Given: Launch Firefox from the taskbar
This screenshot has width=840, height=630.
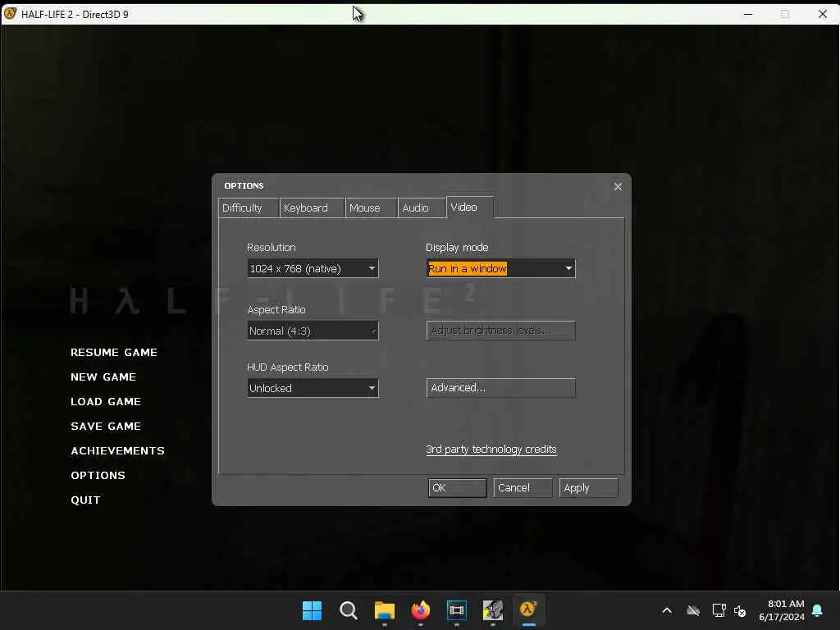Looking at the screenshot, I should (x=421, y=610).
